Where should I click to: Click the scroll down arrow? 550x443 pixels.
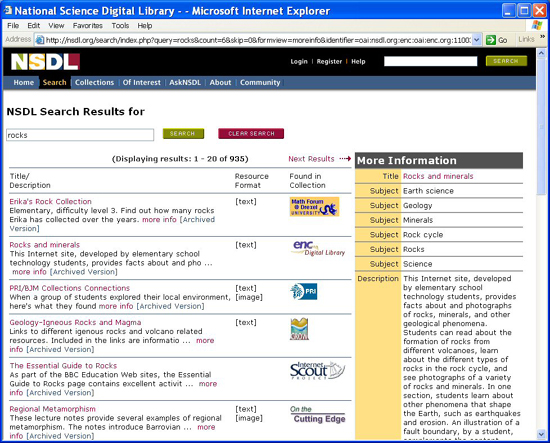pos(541,434)
